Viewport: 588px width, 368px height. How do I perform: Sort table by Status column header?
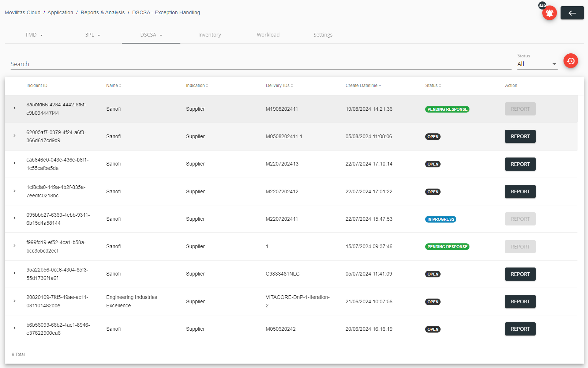[433, 86]
